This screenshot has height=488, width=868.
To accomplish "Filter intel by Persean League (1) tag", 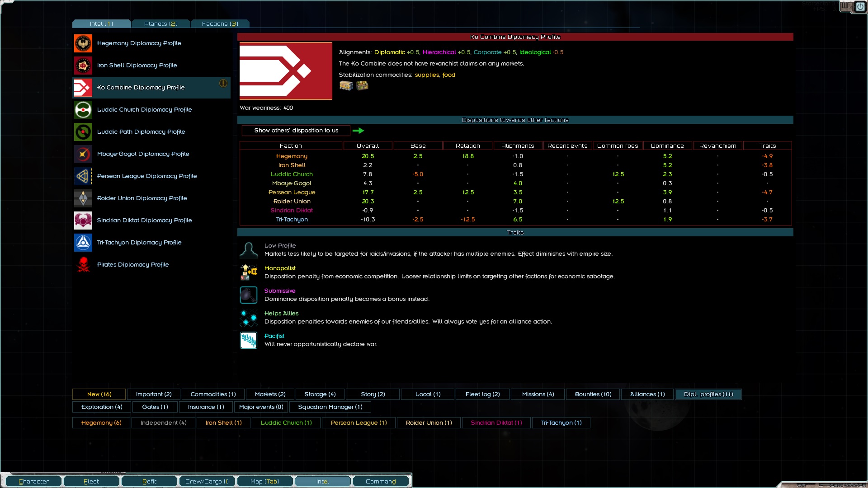I will pyautogui.click(x=359, y=423).
